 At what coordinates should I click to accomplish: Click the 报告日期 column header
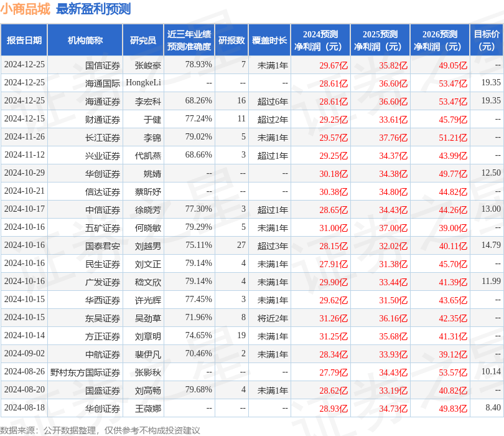pos(24,40)
